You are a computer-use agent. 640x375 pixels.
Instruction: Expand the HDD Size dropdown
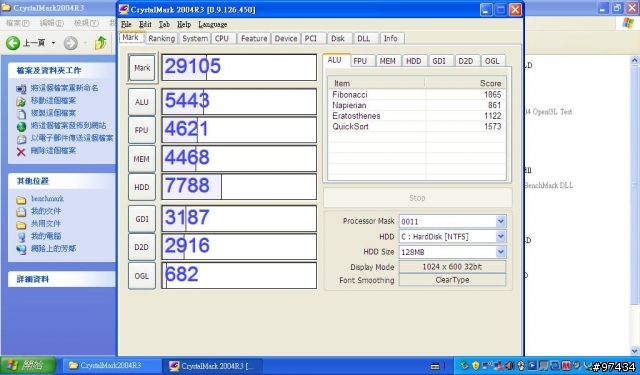(x=501, y=252)
